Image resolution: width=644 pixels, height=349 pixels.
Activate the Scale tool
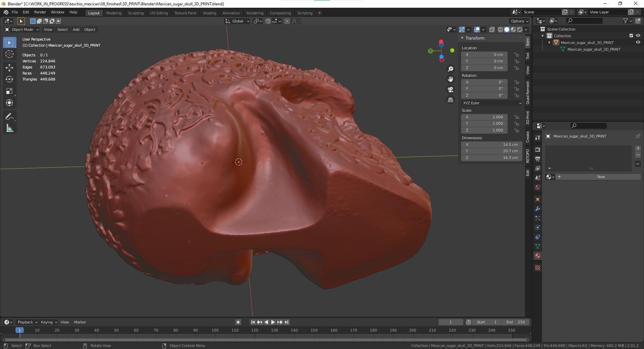(x=9, y=91)
